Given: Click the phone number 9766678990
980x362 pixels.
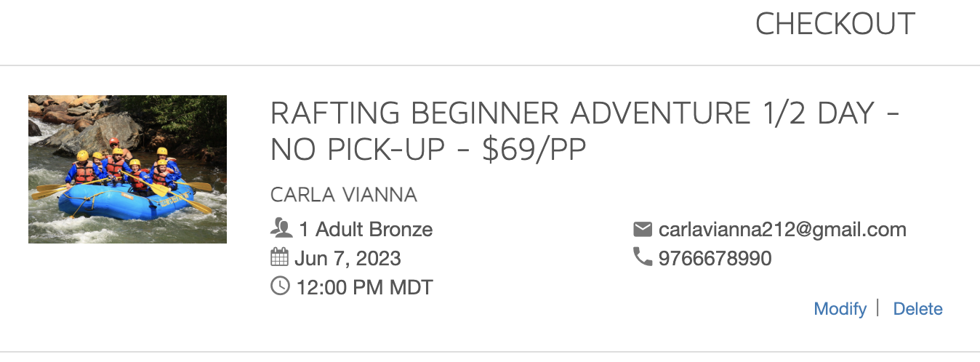Looking at the screenshot, I should [x=715, y=258].
